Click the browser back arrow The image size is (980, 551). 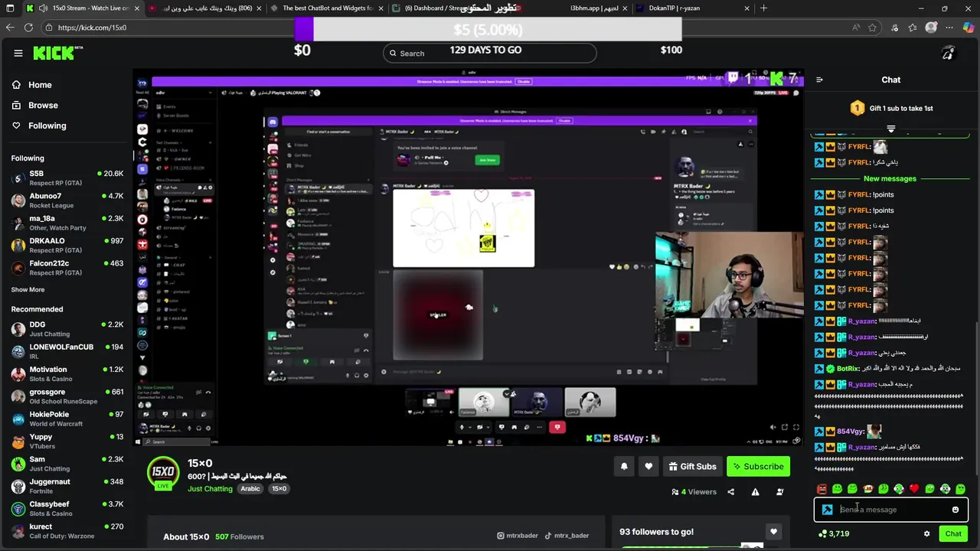click(x=10, y=28)
